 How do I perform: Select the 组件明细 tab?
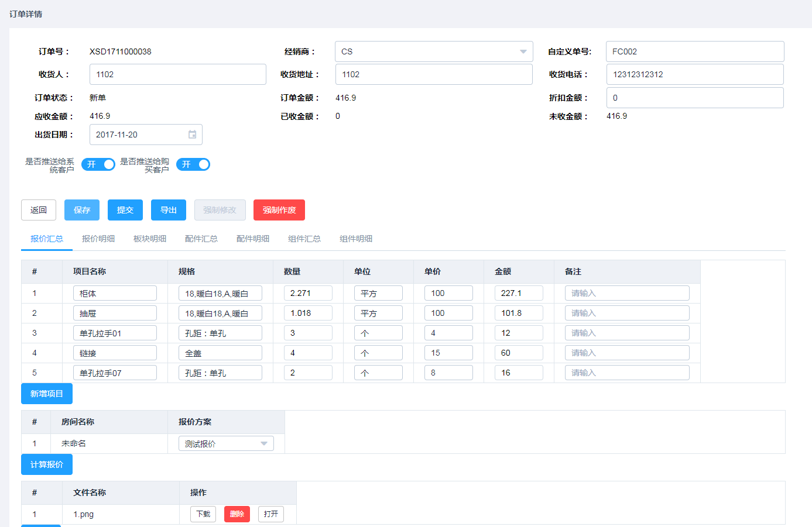(356, 239)
